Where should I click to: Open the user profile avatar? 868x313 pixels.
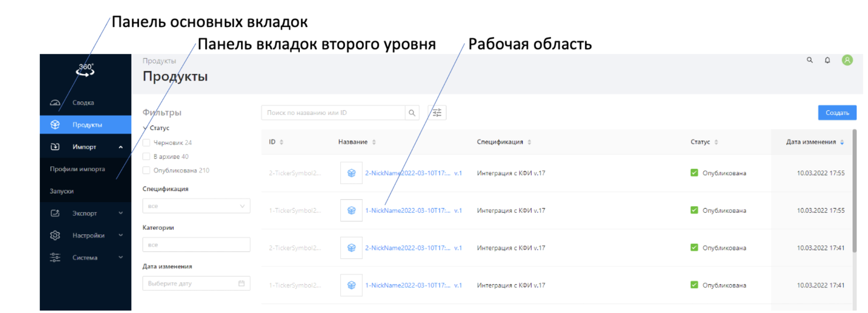pos(847,60)
